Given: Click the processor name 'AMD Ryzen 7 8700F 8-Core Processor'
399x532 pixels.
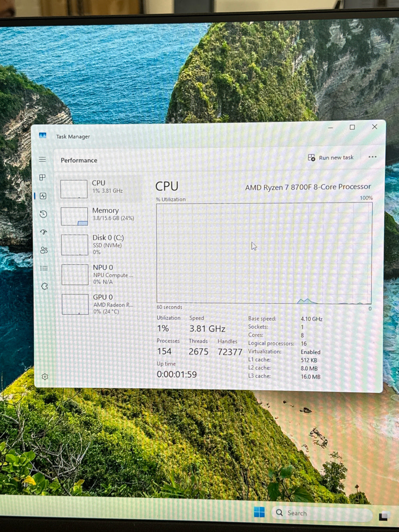Looking at the screenshot, I should coord(308,187).
